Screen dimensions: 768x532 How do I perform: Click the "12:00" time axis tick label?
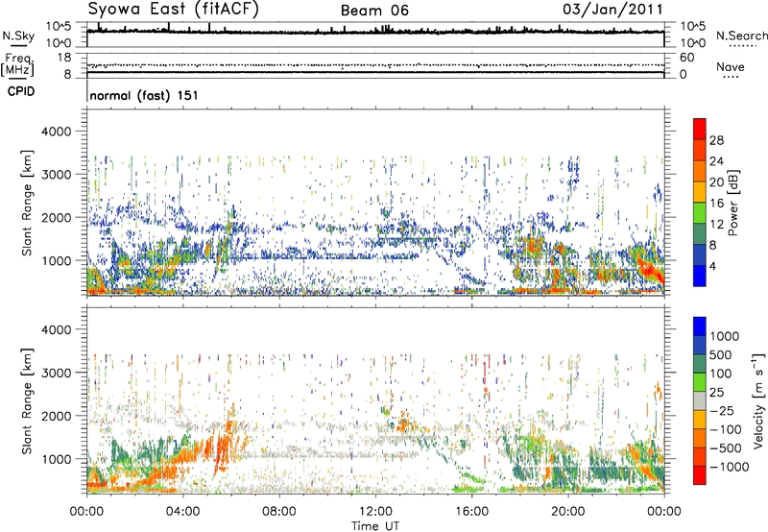(x=375, y=512)
